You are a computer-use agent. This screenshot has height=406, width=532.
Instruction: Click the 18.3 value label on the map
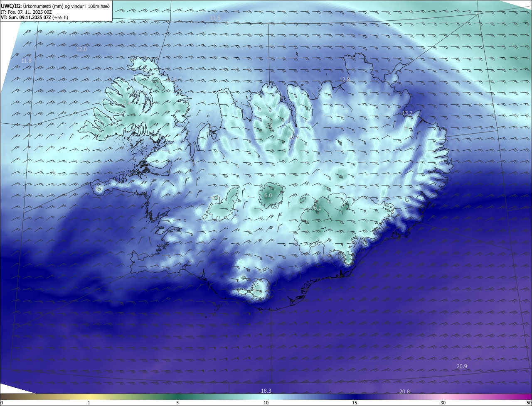pyautogui.click(x=266, y=391)
